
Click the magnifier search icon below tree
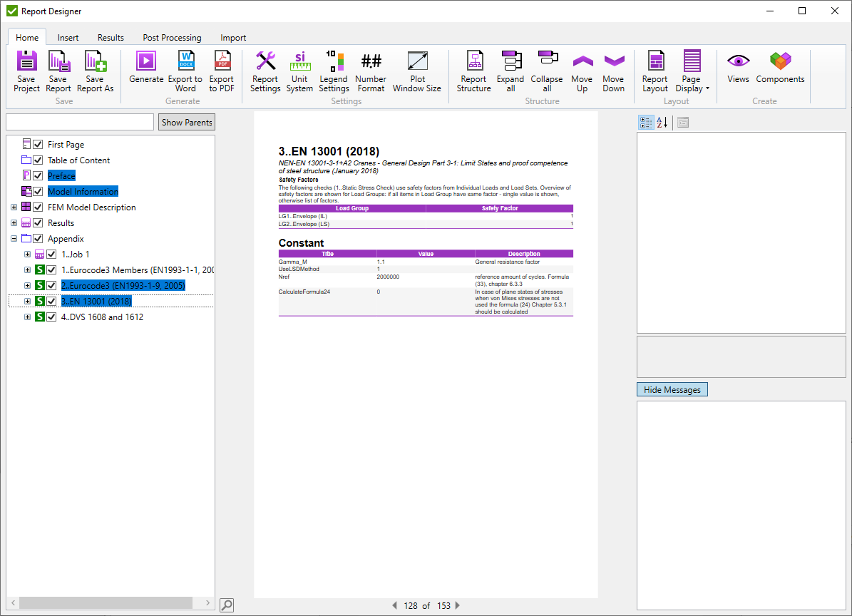click(x=227, y=605)
